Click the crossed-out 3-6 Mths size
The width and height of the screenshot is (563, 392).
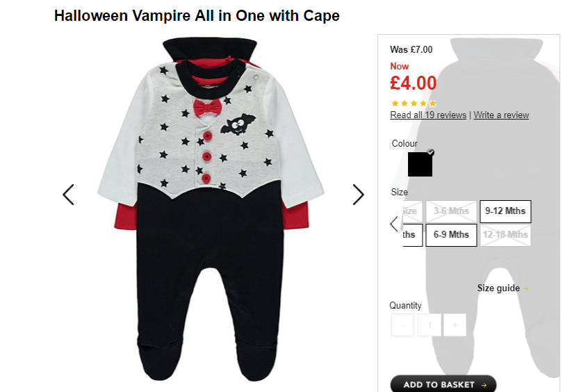pos(451,211)
